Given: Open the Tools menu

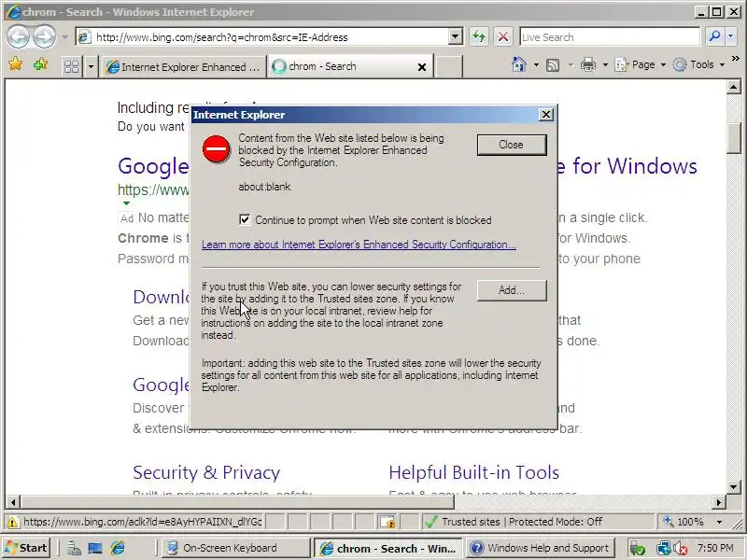Looking at the screenshot, I should point(698,64).
